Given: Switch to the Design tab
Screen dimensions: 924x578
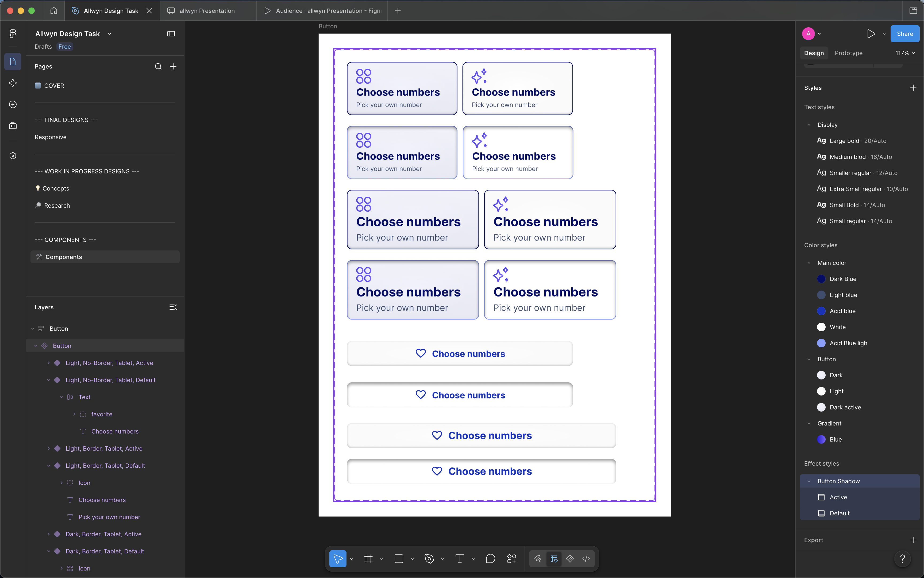Looking at the screenshot, I should pos(814,53).
